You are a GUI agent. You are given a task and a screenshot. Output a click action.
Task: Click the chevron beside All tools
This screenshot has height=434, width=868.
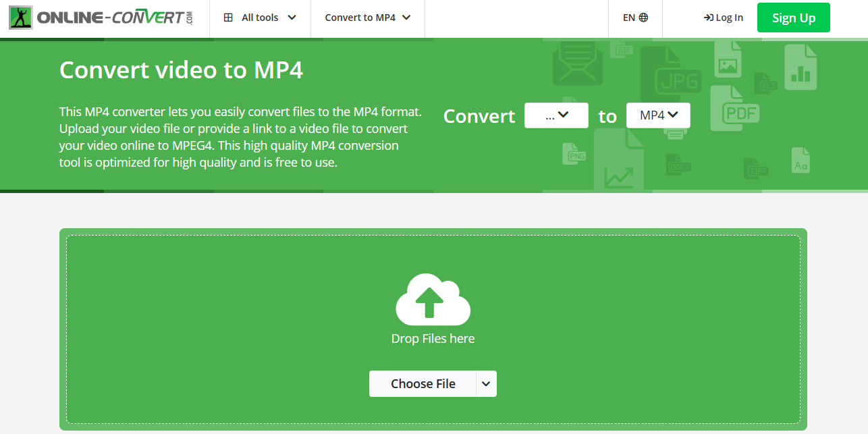point(292,18)
